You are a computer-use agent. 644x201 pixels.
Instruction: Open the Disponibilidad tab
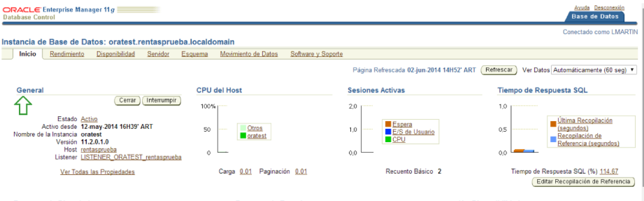click(x=116, y=54)
